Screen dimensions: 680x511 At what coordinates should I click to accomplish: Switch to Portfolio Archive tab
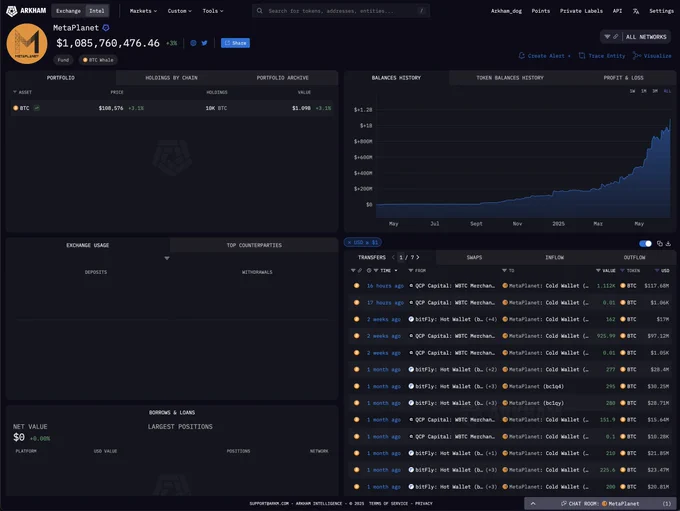click(x=282, y=78)
